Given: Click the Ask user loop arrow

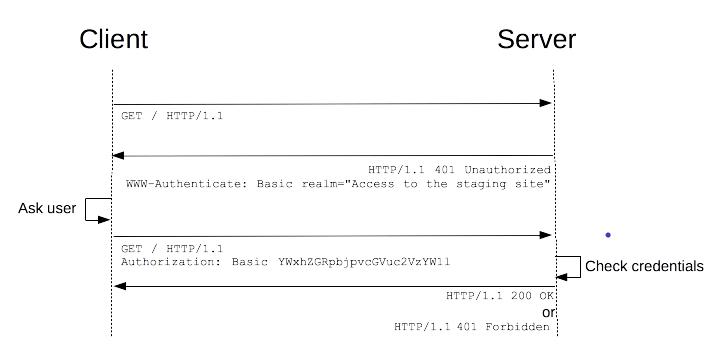Looking at the screenshot, I should tap(98, 210).
